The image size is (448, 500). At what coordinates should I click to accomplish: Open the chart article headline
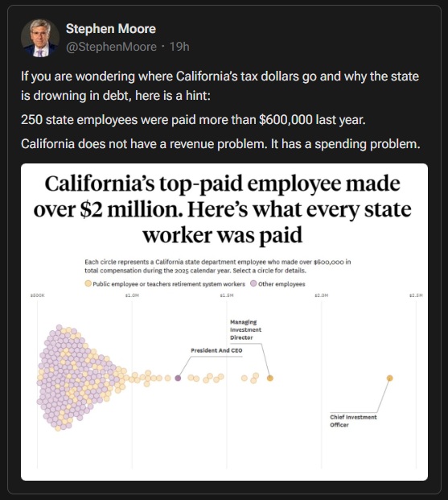coord(223,209)
